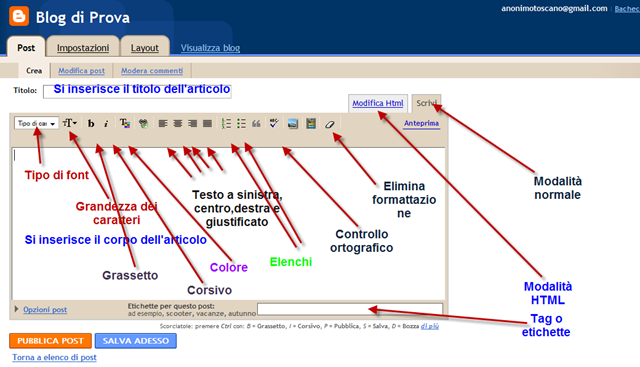Open the 'di più' shortcuts link

click(430, 326)
